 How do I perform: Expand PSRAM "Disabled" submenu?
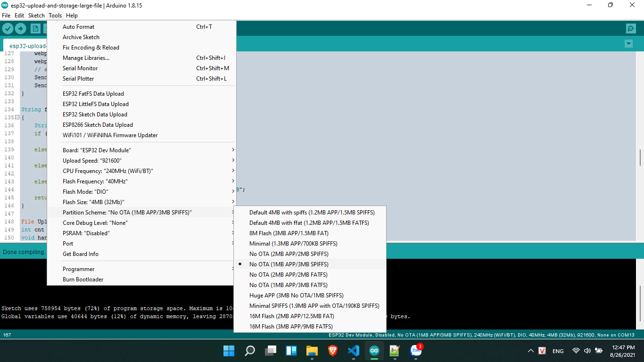[141, 233]
